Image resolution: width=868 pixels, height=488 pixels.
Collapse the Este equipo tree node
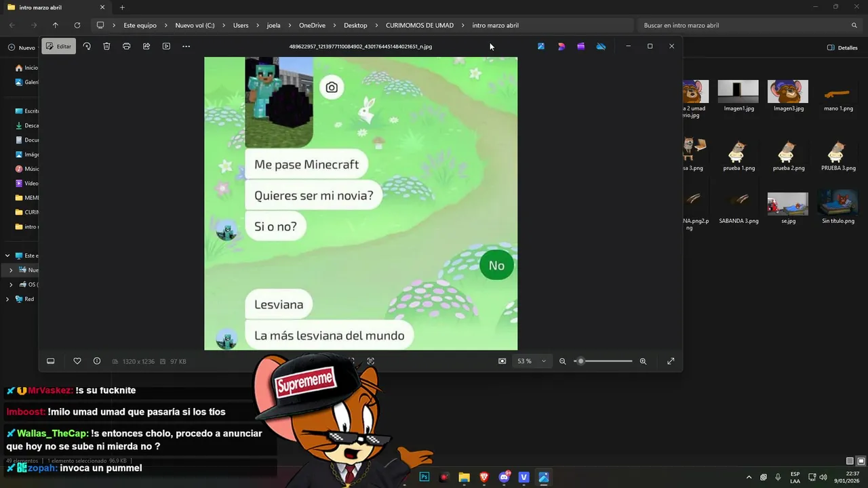(7, 256)
